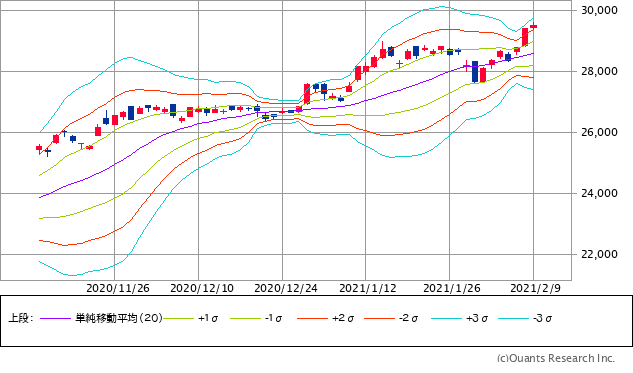Click the 30,000 price axis label
Screen dimensions: 633x373
tap(599, 10)
